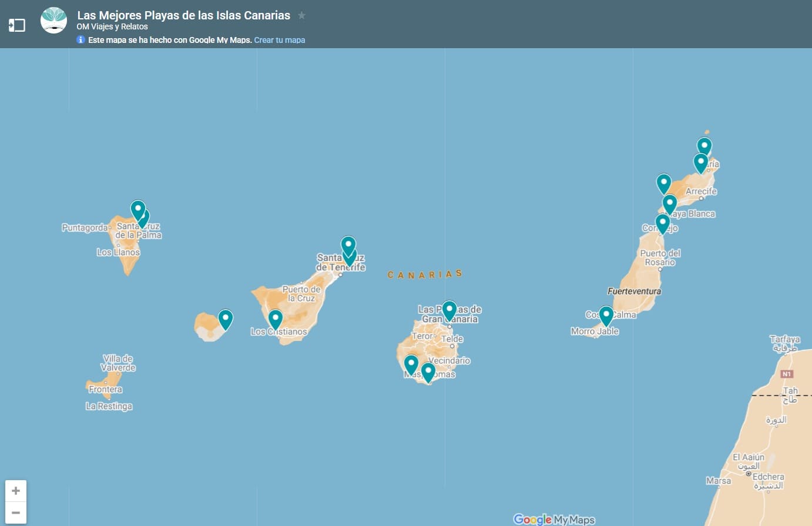Click the map title 'Las Mejores Playas de las Islas Canarias'
The height and width of the screenshot is (526, 812).
(184, 15)
